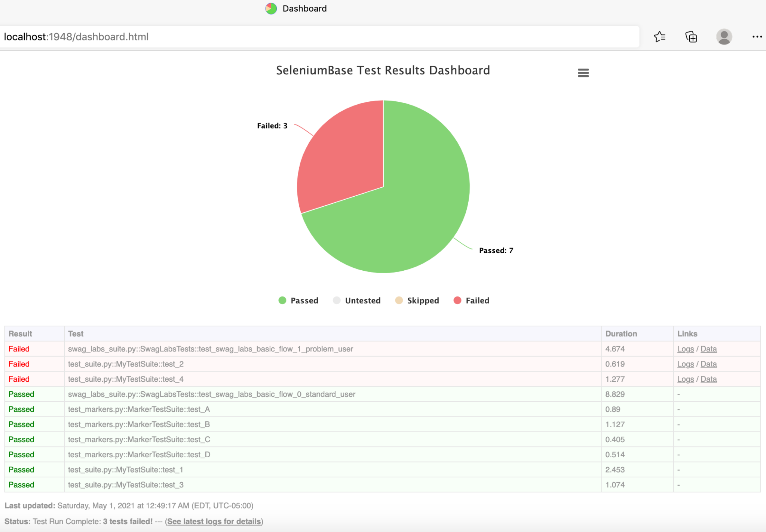The width and height of the screenshot is (766, 532).
Task: Open the Collections icon in toolbar
Action: pos(691,37)
